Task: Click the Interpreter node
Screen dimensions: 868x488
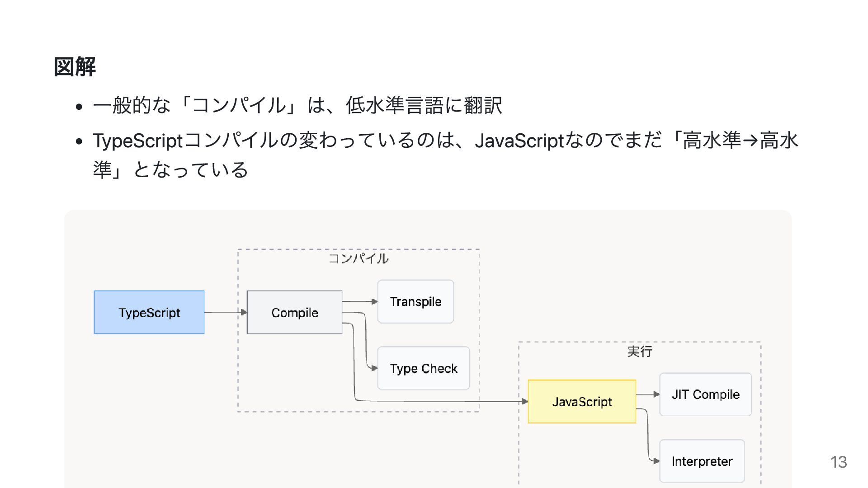Action: [702, 461]
